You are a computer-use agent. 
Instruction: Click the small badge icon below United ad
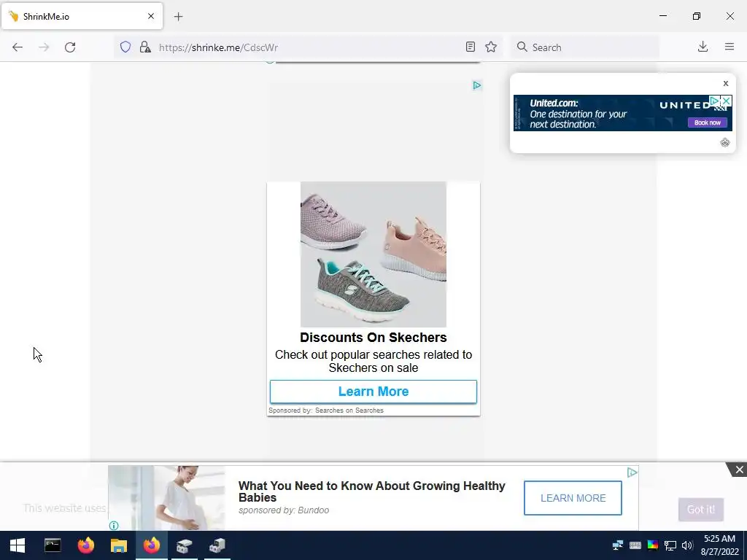point(724,142)
